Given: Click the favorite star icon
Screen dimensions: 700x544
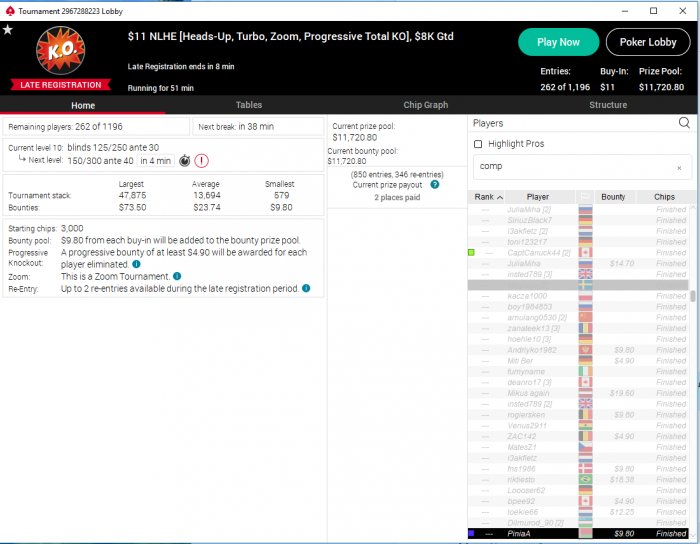Looking at the screenshot, I should 8,29.
